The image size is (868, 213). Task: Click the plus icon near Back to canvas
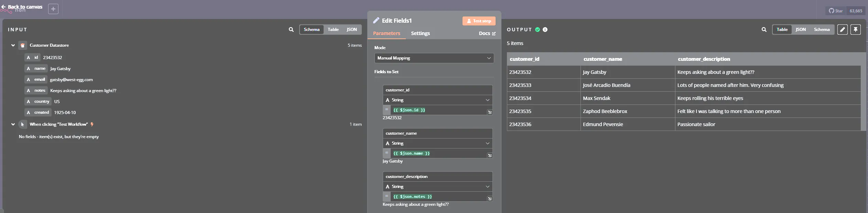point(53,9)
